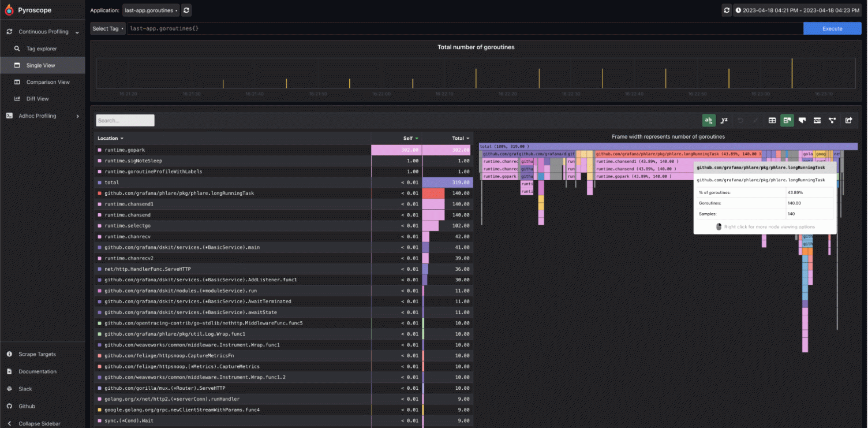Toggle the combined table and flamegraph view

pos(787,120)
